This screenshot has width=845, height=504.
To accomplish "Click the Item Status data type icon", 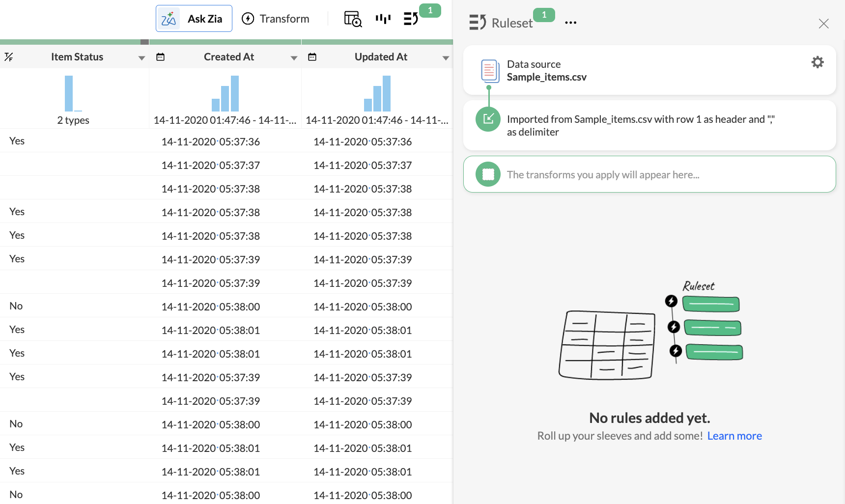I will [x=9, y=57].
